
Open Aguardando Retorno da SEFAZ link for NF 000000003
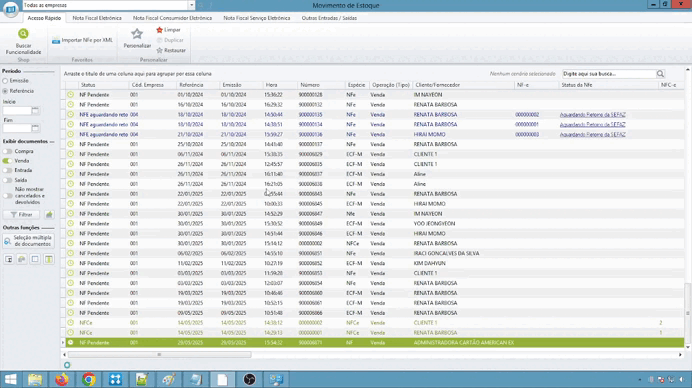click(593, 135)
